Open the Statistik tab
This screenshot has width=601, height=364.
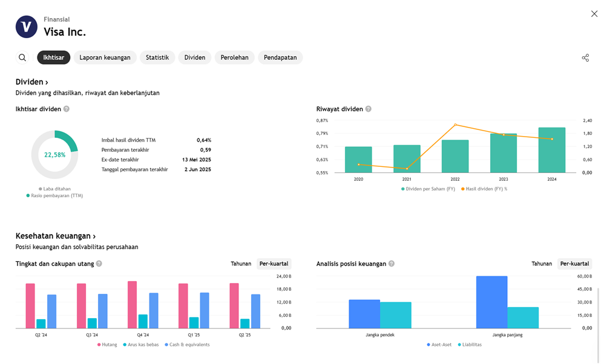coord(157,57)
